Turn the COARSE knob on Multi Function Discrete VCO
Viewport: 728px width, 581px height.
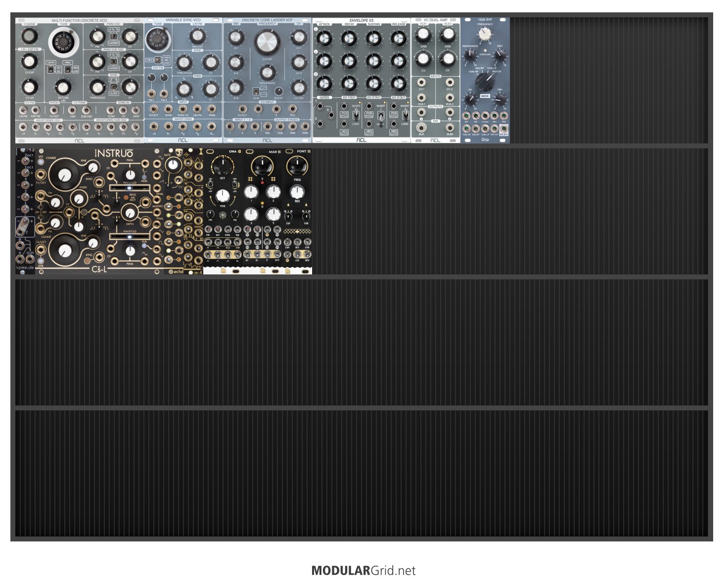click(29, 36)
